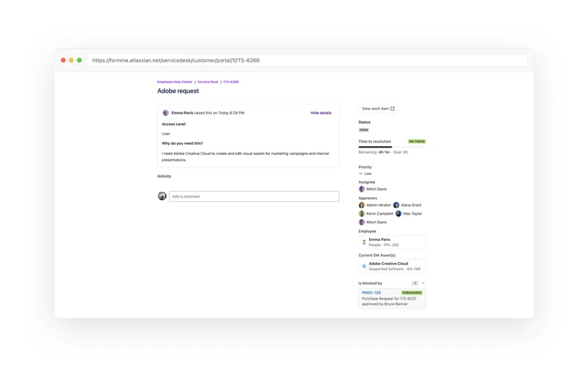Collapse the Is blocked by section
The width and height of the screenshot is (588, 368).
[423, 284]
